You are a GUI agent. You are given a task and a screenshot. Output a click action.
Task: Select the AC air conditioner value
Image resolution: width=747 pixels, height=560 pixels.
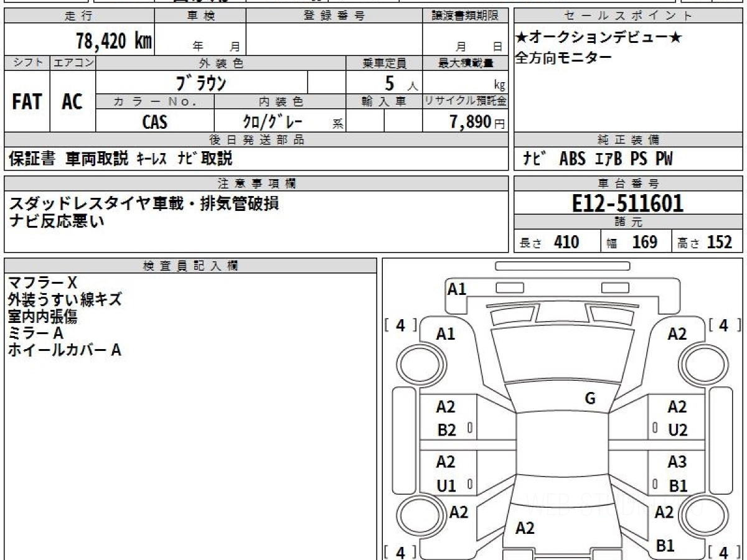pyautogui.click(x=72, y=102)
